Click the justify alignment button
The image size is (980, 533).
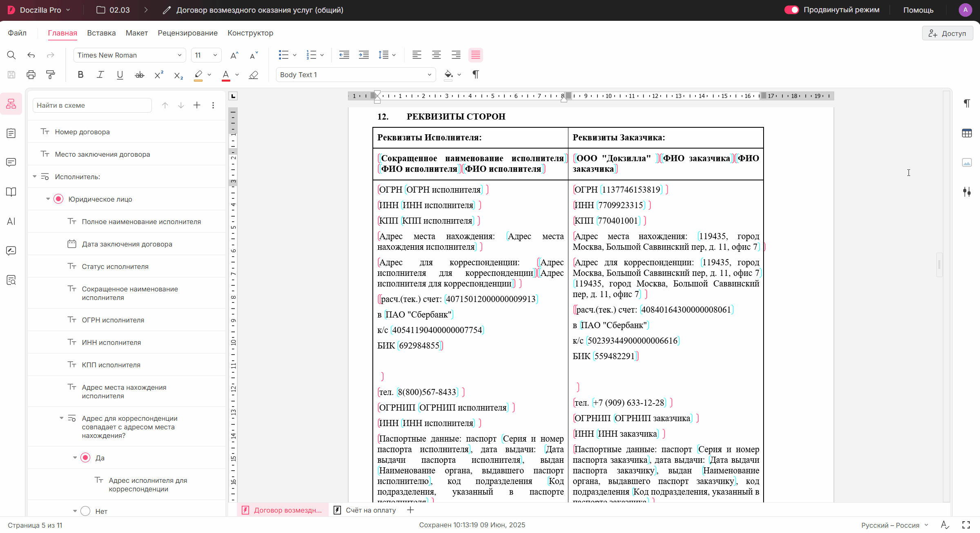click(x=476, y=55)
